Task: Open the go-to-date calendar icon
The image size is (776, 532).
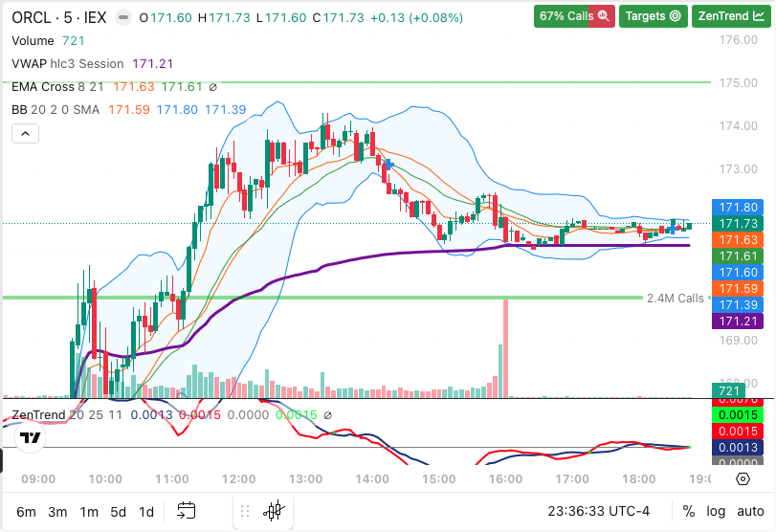Action: 187,511
